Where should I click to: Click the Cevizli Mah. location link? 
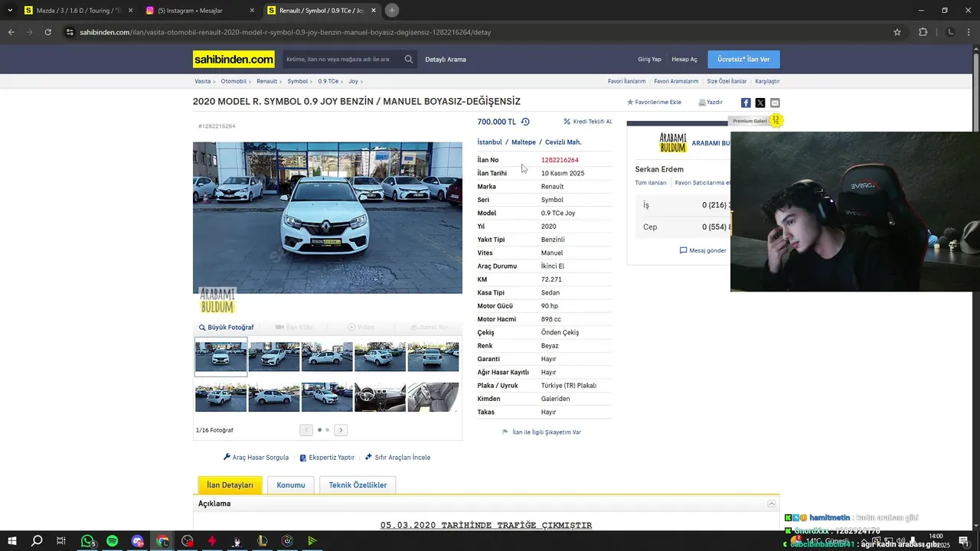pos(563,142)
